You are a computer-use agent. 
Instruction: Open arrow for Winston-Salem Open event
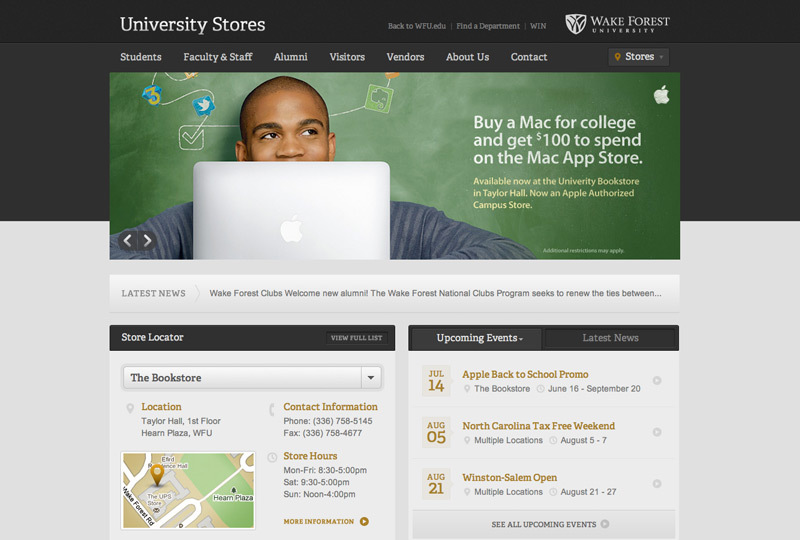(x=657, y=483)
